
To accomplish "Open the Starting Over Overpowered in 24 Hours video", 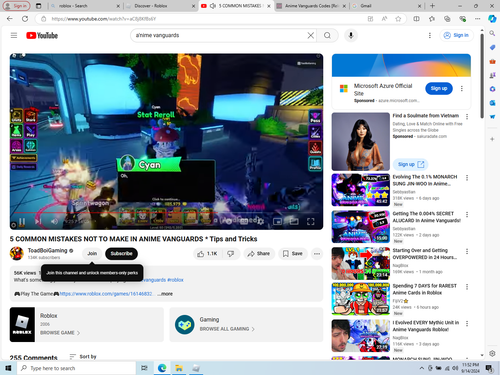I will [361, 263].
